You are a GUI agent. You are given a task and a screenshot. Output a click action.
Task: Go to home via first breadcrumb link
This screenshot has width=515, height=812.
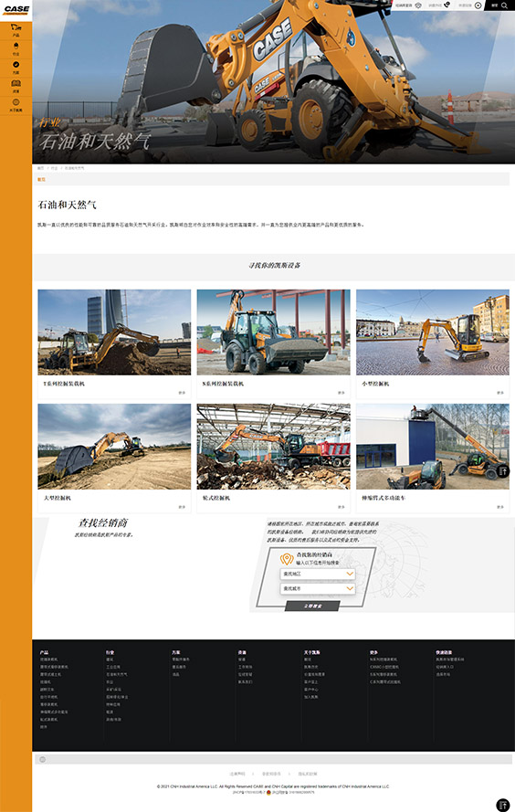coord(40,168)
